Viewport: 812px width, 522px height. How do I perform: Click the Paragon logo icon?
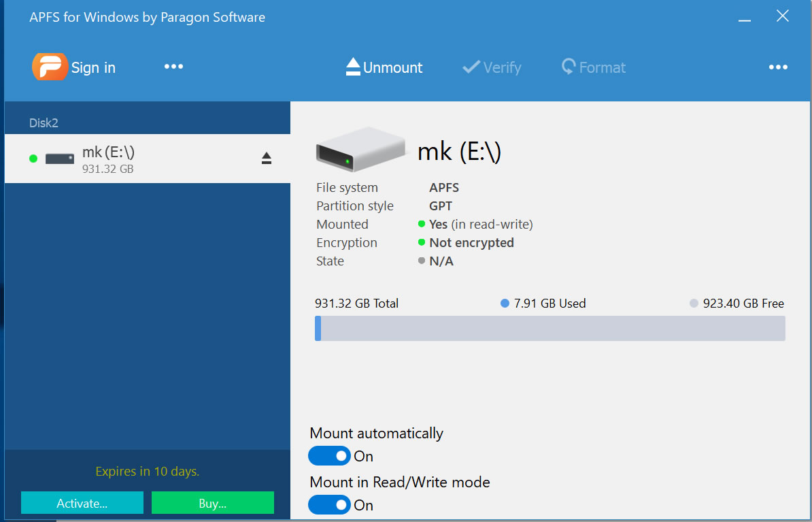[x=50, y=67]
